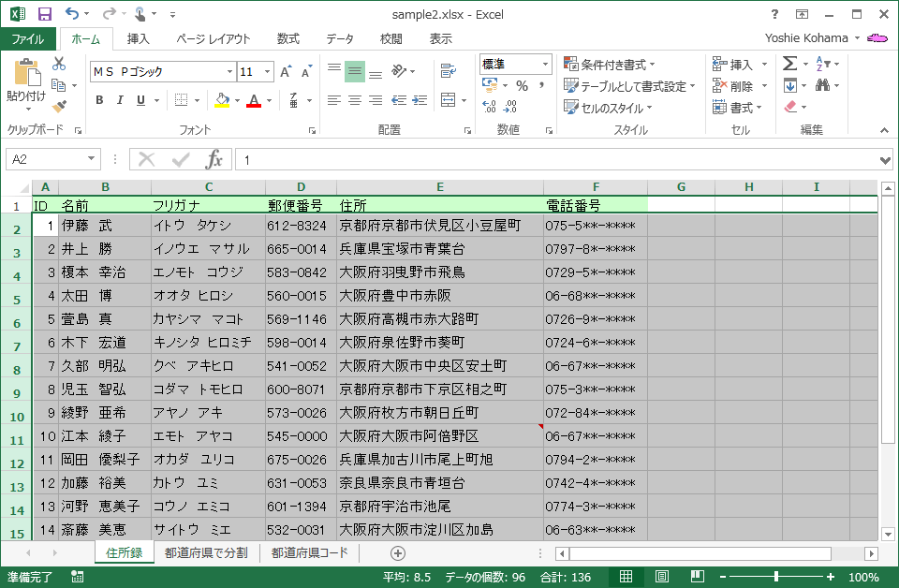The image size is (899, 588).
Task: Switch to the データ tab
Action: click(339, 39)
